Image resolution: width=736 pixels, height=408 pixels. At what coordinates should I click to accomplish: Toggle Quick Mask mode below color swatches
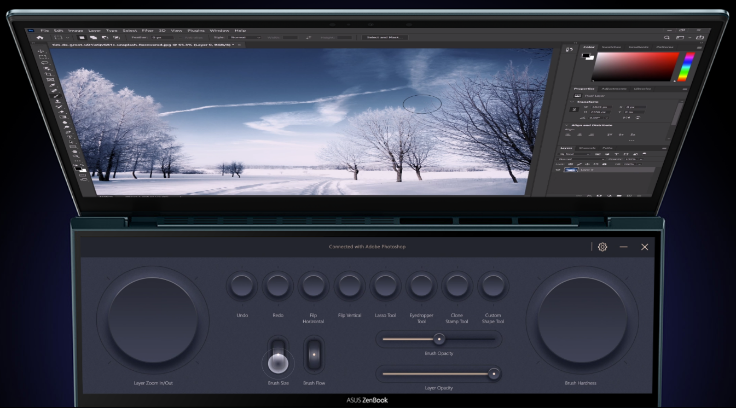[83, 175]
